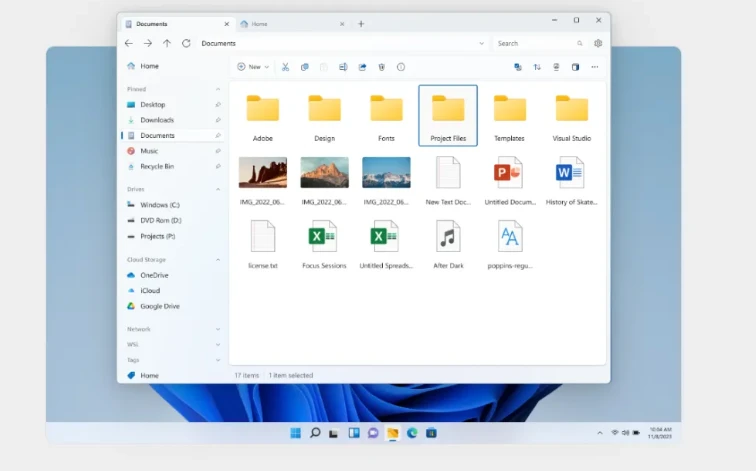Open iCloud in sidebar
Viewport: 756px width, 471px height.
(x=172, y=291)
